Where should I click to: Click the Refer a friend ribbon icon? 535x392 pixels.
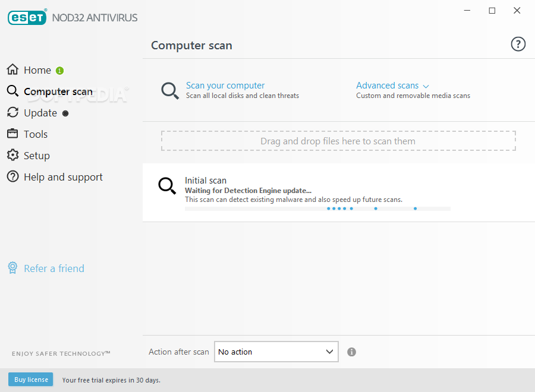point(12,268)
